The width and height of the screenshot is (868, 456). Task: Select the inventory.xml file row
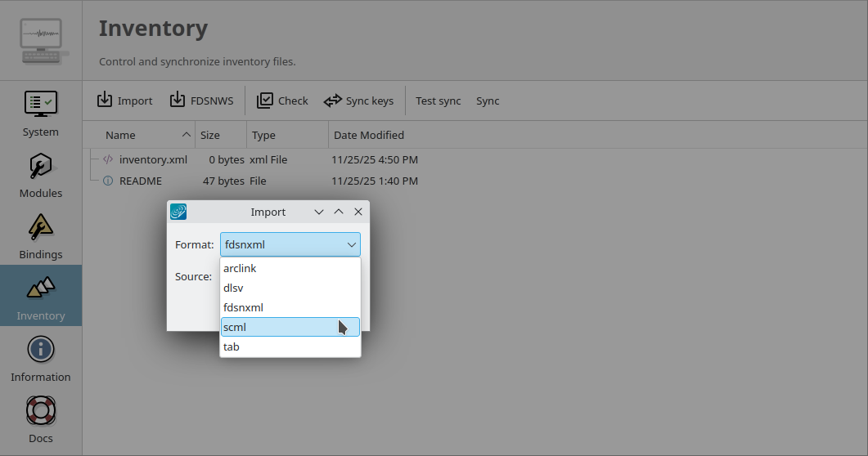coord(153,159)
